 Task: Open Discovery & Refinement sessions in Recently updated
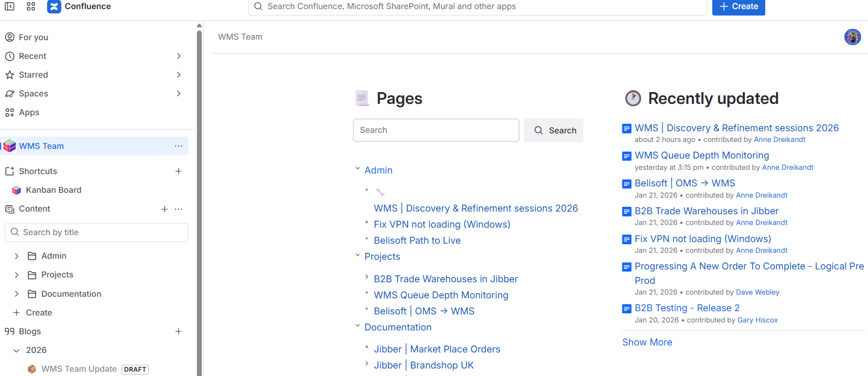tap(737, 128)
